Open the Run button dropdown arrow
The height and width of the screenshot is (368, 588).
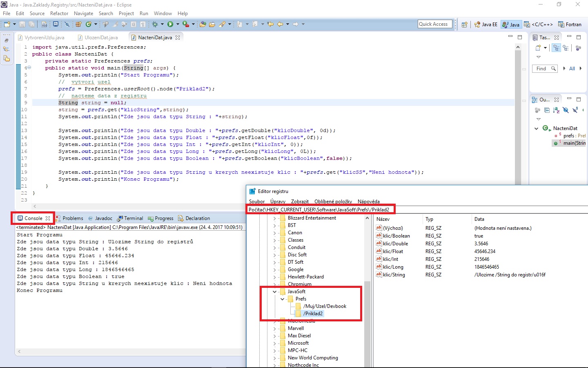178,25
